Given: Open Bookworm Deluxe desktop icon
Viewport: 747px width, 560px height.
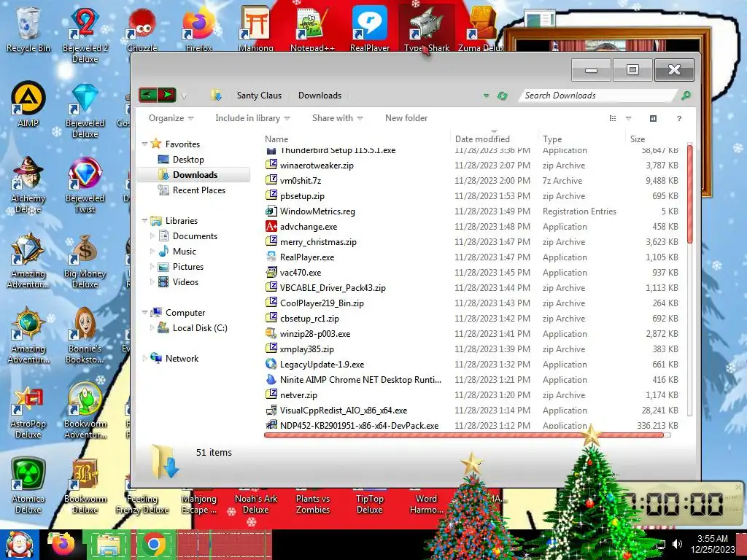Looking at the screenshot, I should [x=85, y=486].
